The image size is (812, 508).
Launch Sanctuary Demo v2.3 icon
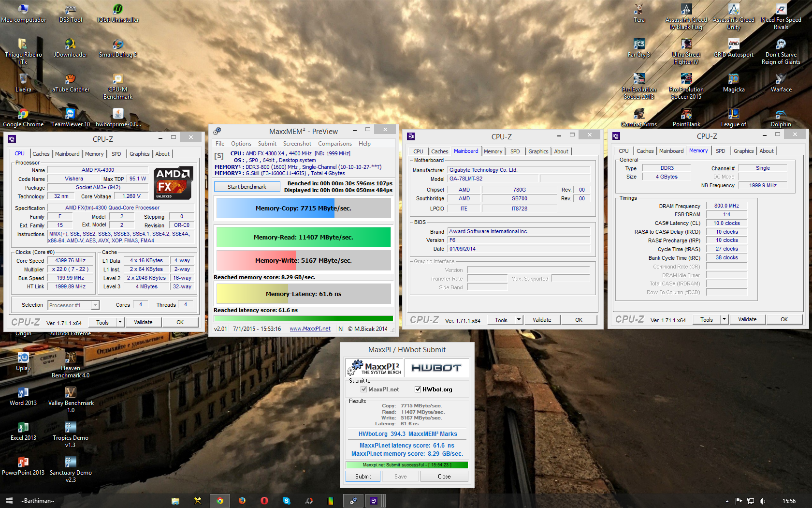click(x=71, y=469)
